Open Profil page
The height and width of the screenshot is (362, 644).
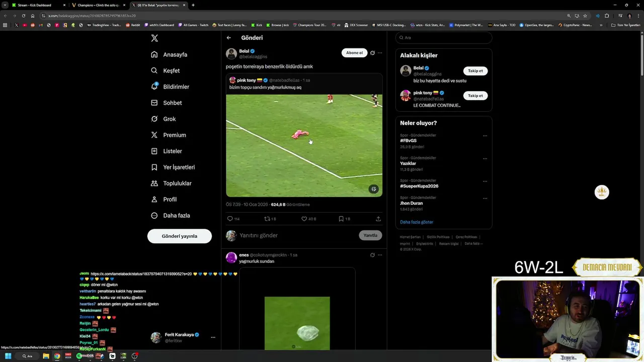164,199
